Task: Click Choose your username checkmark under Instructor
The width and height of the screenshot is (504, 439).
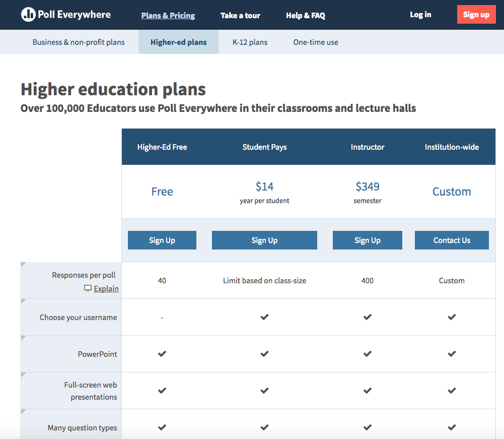Action: point(368,317)
